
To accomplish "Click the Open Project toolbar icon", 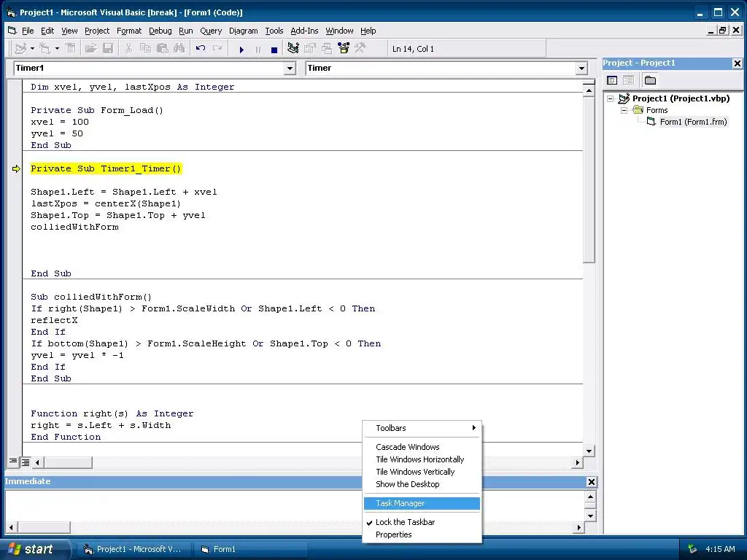I will pos(90,48).
